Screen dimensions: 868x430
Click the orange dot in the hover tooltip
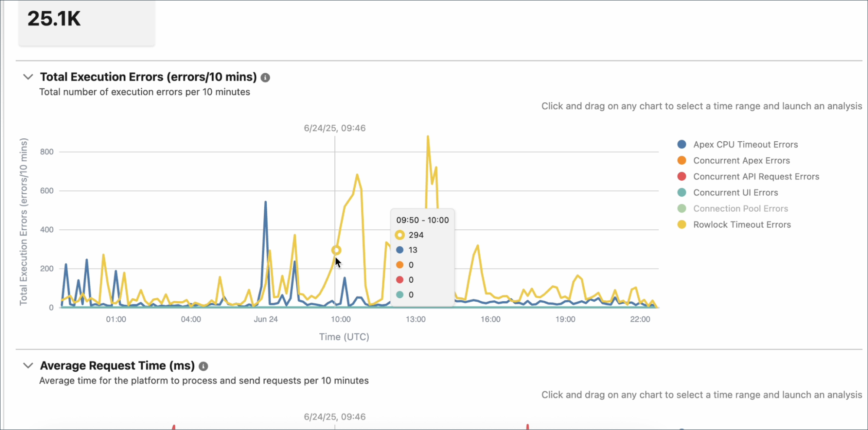(400, 265)
